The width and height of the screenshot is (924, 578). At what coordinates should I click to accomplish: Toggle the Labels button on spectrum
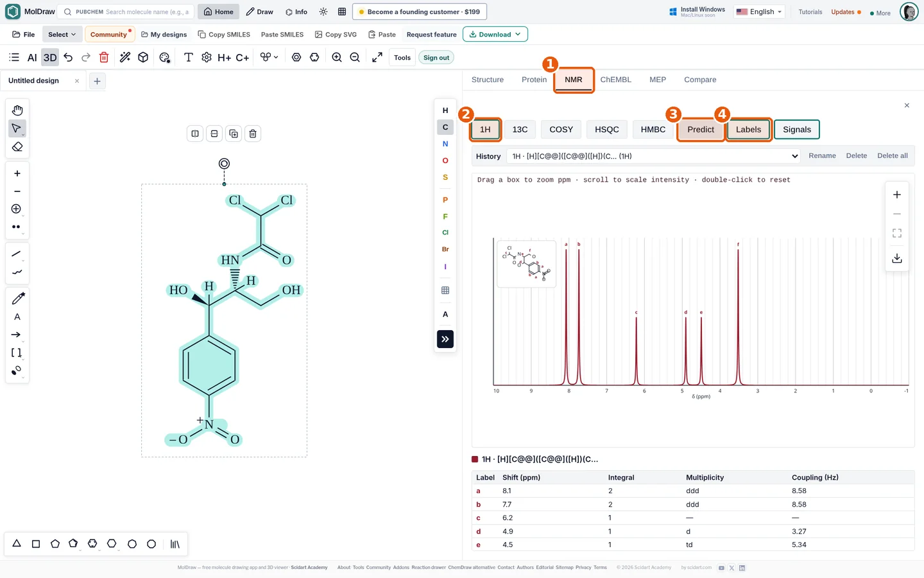pos(748,129)
